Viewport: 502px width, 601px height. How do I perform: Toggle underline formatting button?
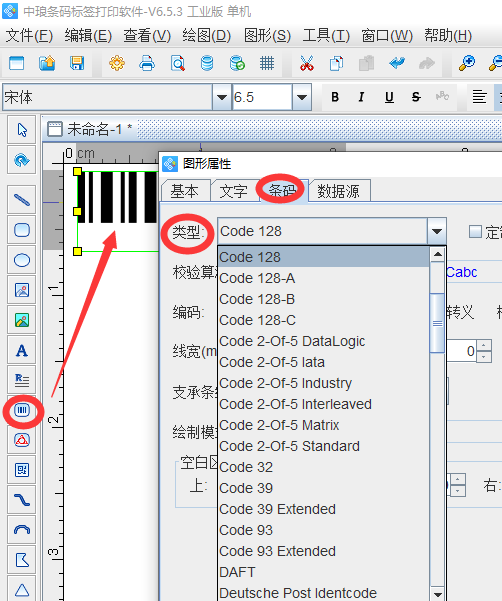tap(389, 97)
